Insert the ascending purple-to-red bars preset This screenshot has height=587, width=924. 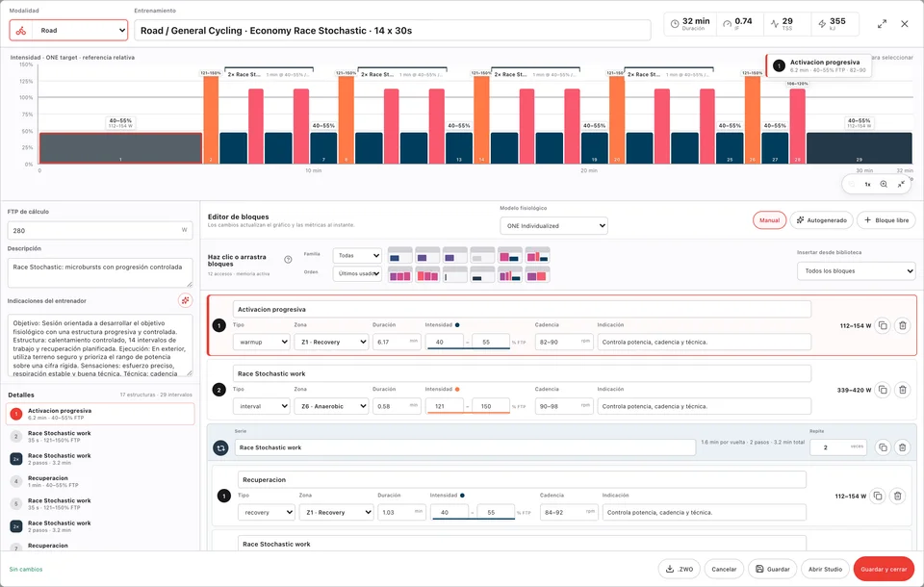click(x=510, y=274)
